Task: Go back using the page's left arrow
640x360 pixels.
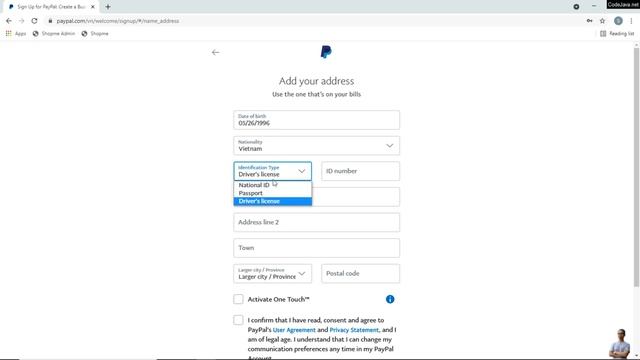Action: click(216, 52)
